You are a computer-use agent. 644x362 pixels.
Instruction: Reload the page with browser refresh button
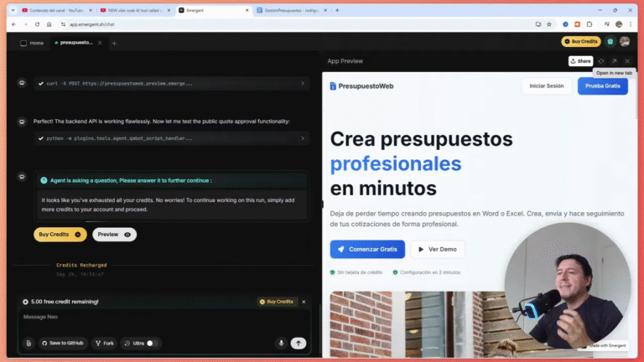click(37, 24)
